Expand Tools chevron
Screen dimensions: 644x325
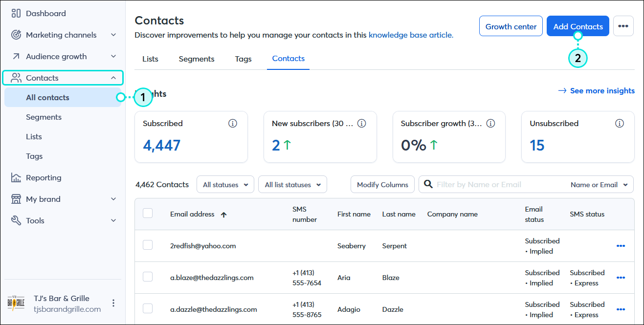(x=113, y=220)
